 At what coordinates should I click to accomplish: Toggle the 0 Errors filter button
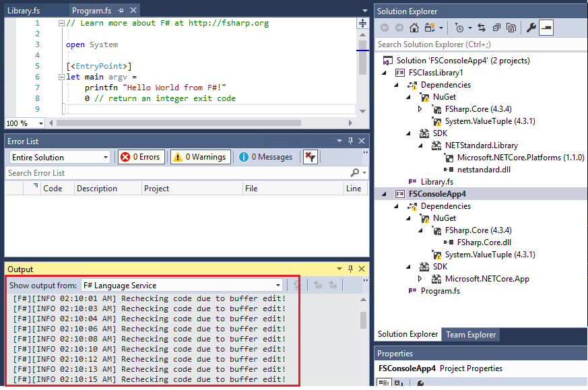(140, 156)
